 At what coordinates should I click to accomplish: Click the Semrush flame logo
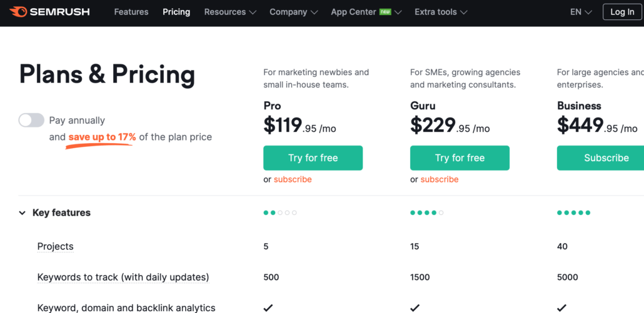click(x=19, y=12)
